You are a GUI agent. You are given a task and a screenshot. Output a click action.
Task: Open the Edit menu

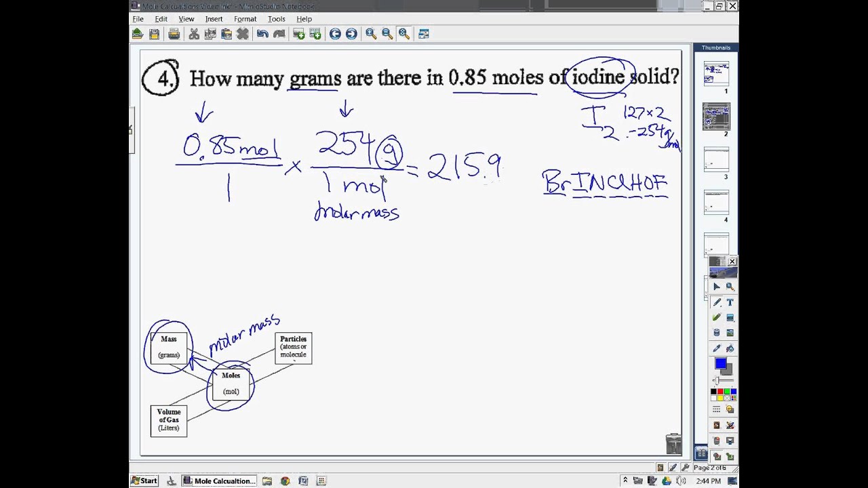point(161,19)
